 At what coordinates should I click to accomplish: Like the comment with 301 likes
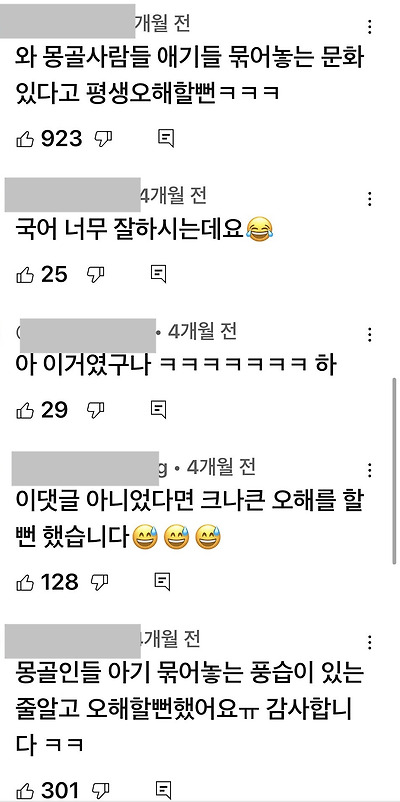25,790
